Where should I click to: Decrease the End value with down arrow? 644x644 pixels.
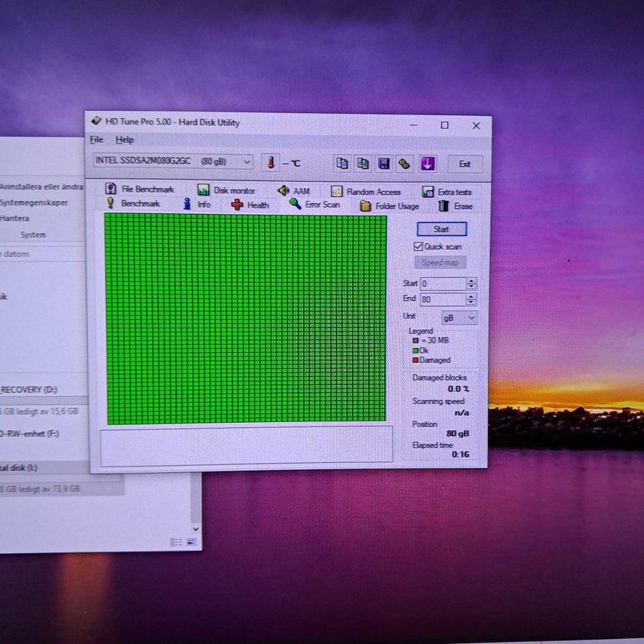472,302
